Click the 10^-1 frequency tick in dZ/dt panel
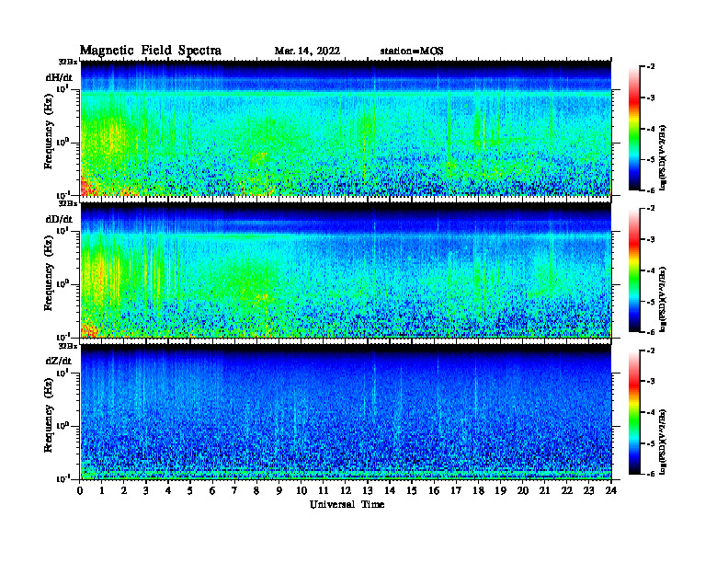Screen dimensions: 728x563 pyautogui.click(x=63, y=478)
